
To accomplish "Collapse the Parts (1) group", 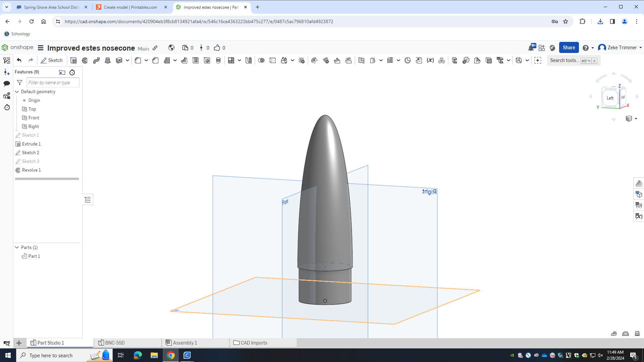I will (17, 247).
